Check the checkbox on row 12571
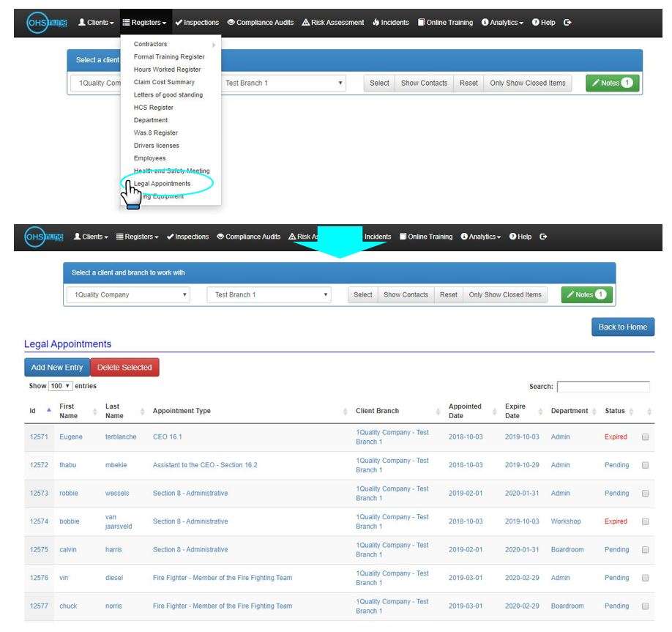 point(645,436)
